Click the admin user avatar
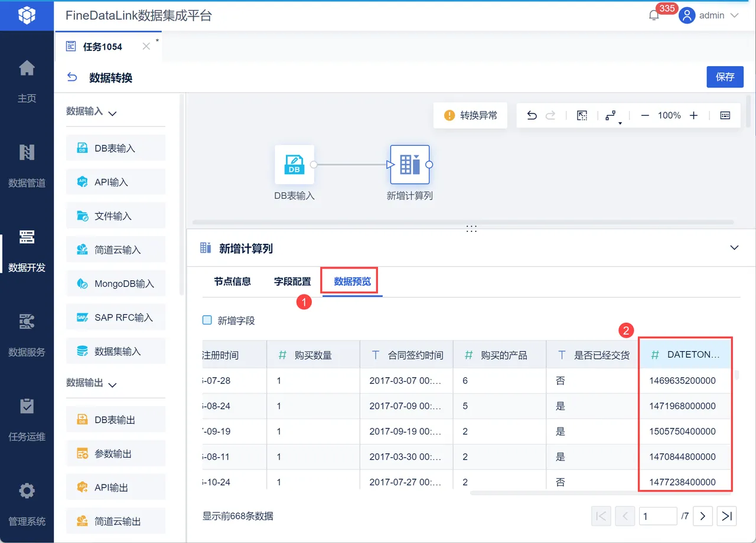Image resolution: width=756 pixels, height=543 pixels. pos(687,15)
